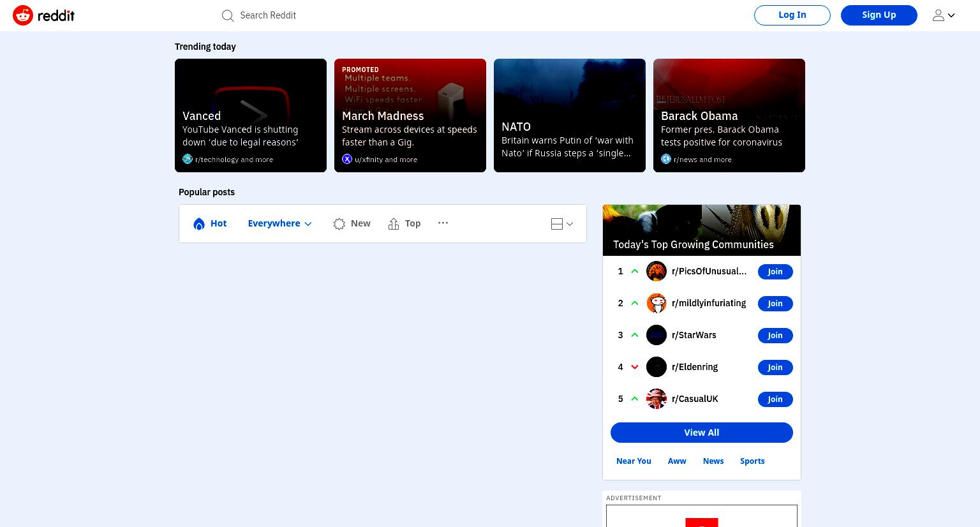This screenshot has height=527, width=980.
Task: Open the Everywhere location dropdown
Action: [x=279, y=223]
